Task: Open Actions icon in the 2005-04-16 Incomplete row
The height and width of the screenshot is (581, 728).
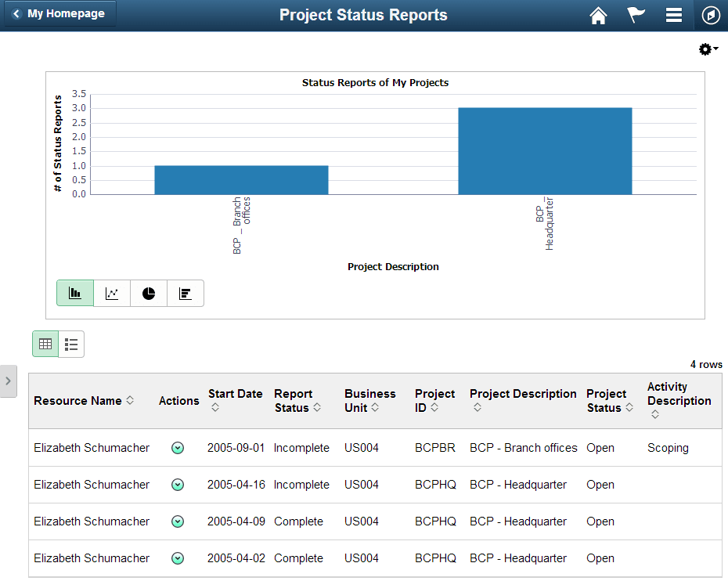Action: [x=178, y=485]
